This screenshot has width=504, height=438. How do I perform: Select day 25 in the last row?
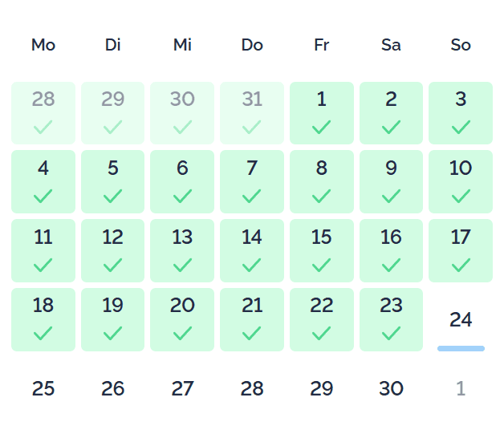tap(43, 388)
